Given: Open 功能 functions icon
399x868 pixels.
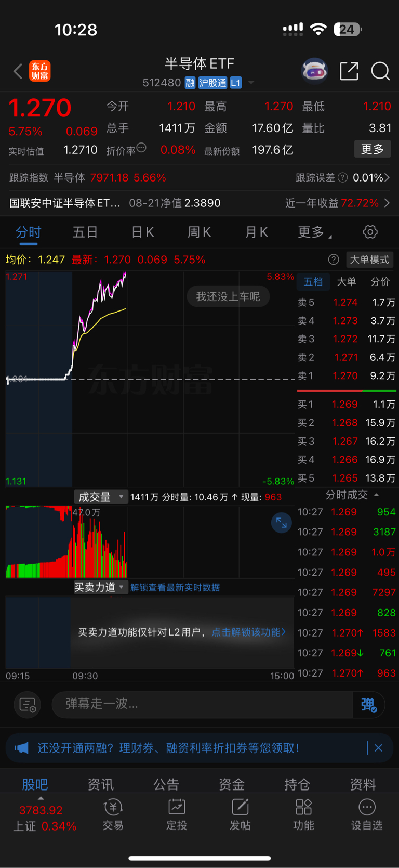Looking at the screenshot, I should (x=303, y=815).
